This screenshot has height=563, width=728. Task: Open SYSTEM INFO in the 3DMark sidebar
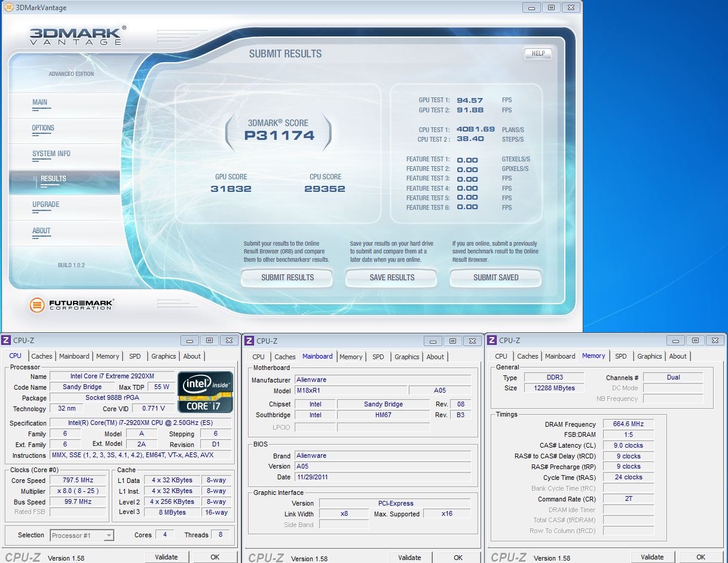pos(51,154)
